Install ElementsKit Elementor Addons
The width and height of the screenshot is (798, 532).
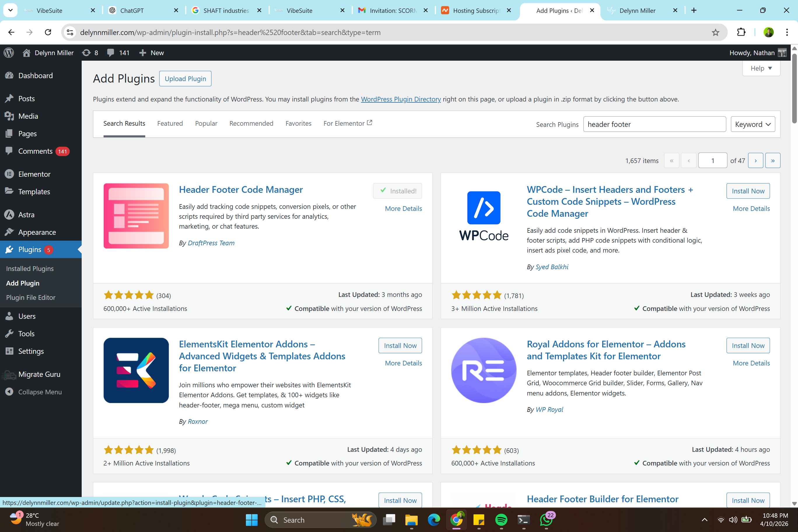400,346
